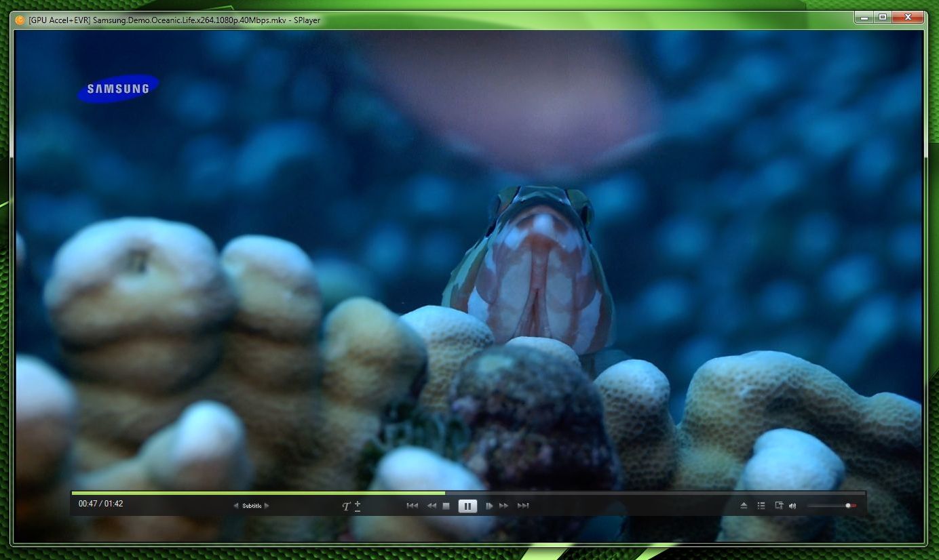The image size is (939, 560).
Task: Step forward one frame
Action: click(x=489, y=506)
